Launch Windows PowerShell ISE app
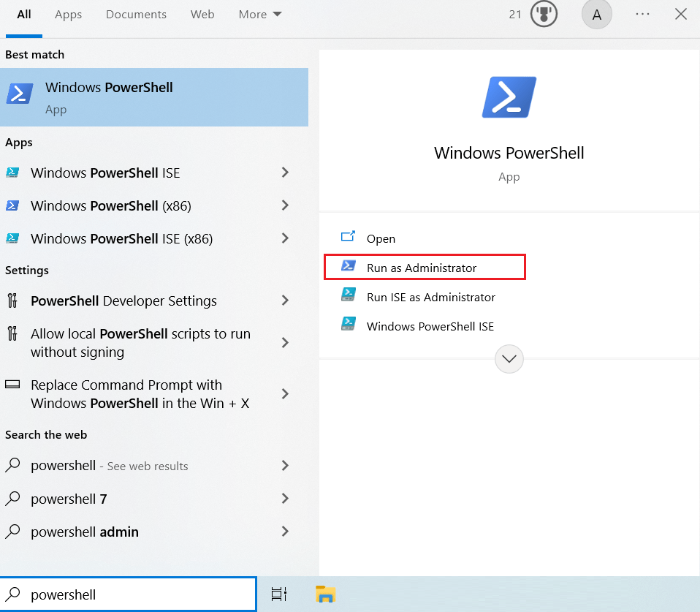Image resolution: width=700 pixels, height=612 pixels. click(x=104, y=173)
